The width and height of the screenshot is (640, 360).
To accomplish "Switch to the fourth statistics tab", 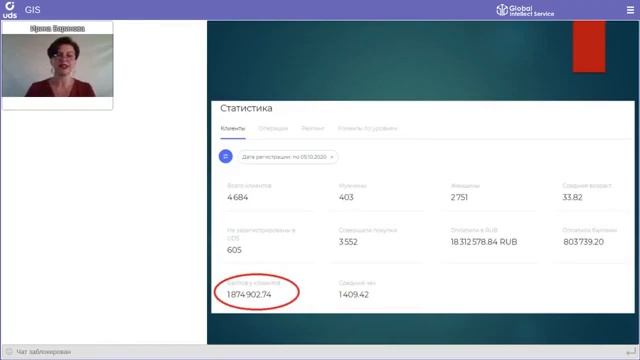I will (x=367, y=129).
